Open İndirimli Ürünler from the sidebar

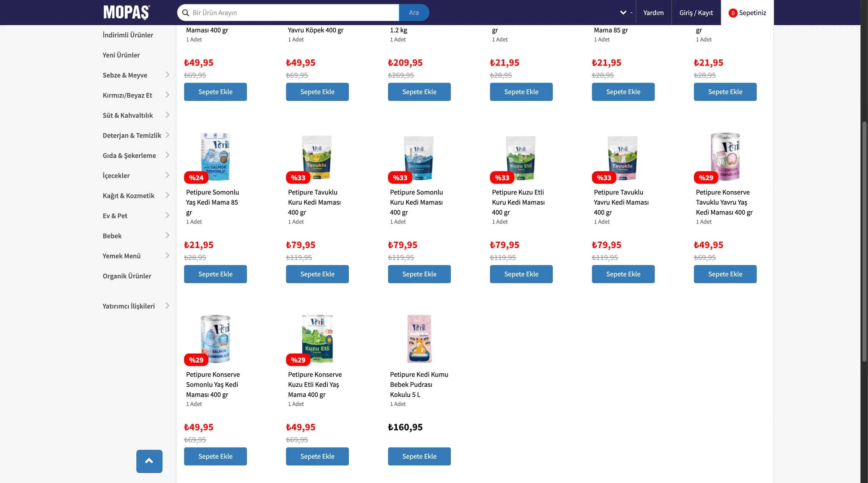point(128,35)
